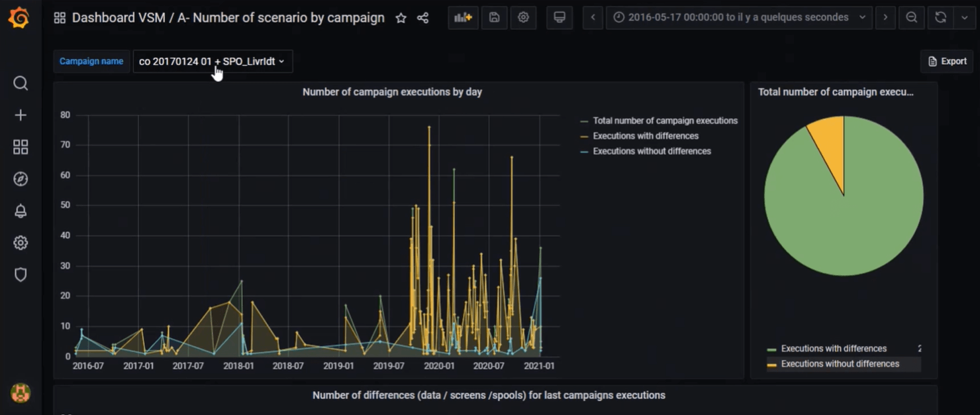Open the 'Number of campaign executions by day' panel title
The image size is (980, 415).
392,92
